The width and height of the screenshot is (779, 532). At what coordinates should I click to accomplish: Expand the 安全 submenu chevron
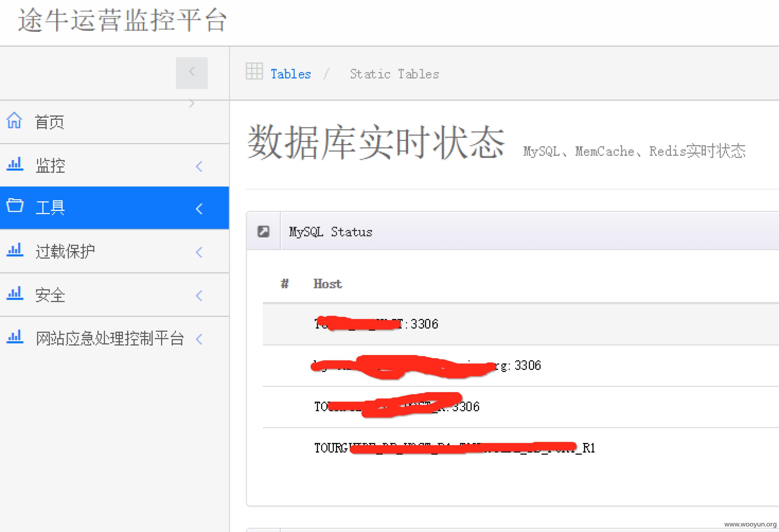(200, 296)
